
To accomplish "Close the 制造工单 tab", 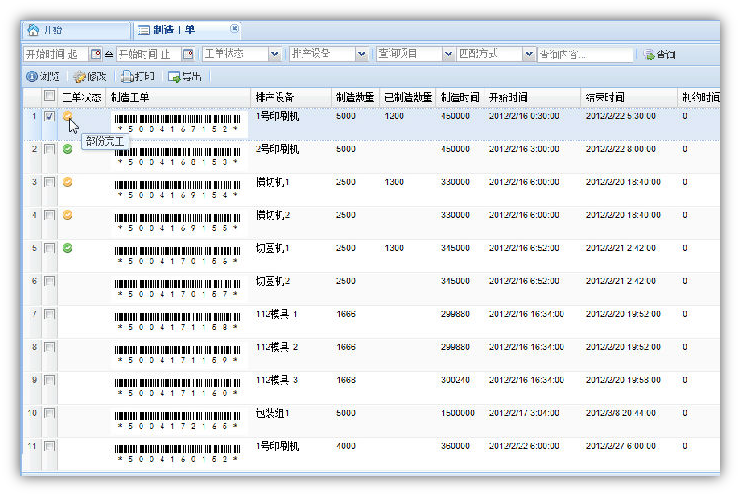I will 234,29.
